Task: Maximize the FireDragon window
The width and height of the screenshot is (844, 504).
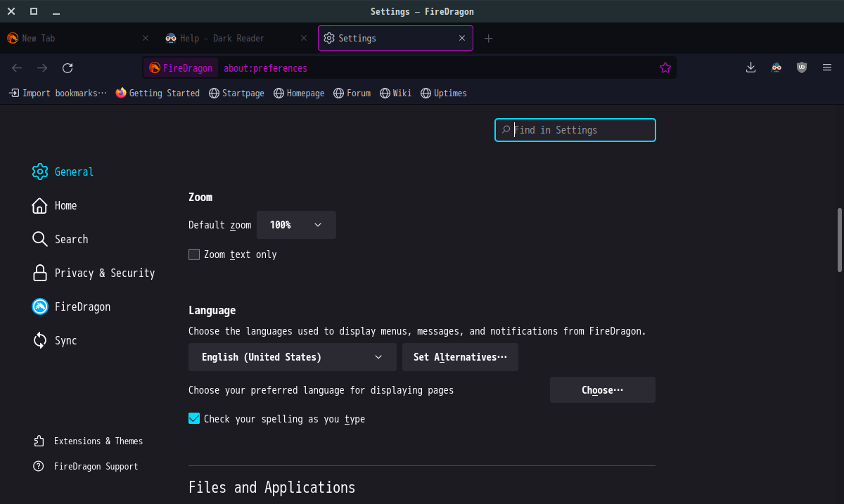Action: point(34,11)
